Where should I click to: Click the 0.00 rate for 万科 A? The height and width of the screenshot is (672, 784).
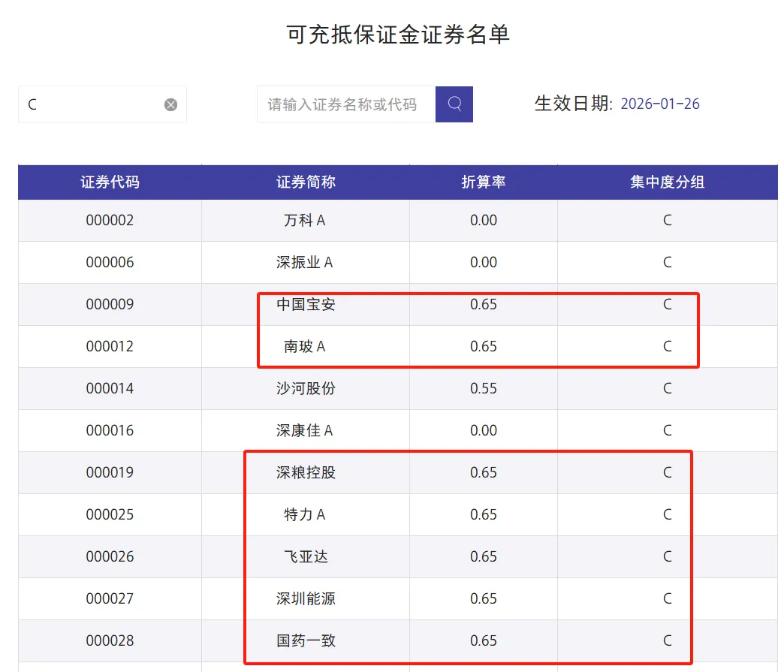coord(484,220)
